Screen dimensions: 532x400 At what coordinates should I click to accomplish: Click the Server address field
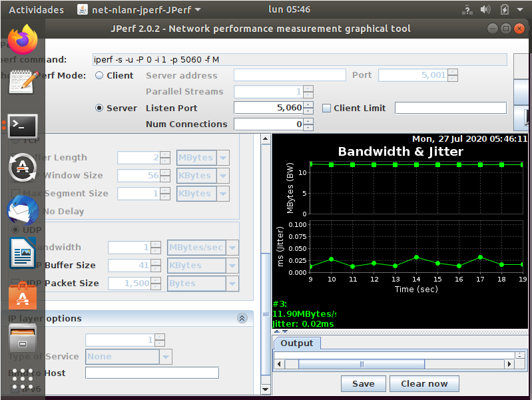pos(290,75)
